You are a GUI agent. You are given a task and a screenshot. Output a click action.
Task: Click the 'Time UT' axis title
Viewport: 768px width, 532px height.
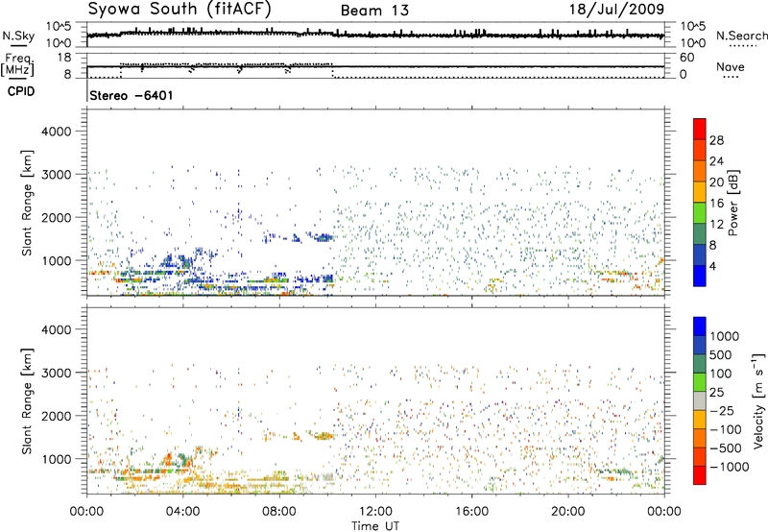pyautogui.click(x=375, y=526)
